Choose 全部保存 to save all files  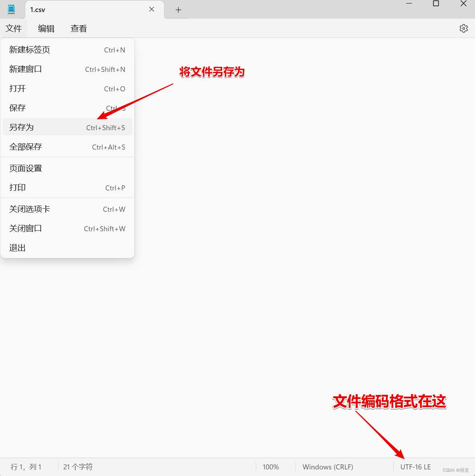tap(25, 147)
